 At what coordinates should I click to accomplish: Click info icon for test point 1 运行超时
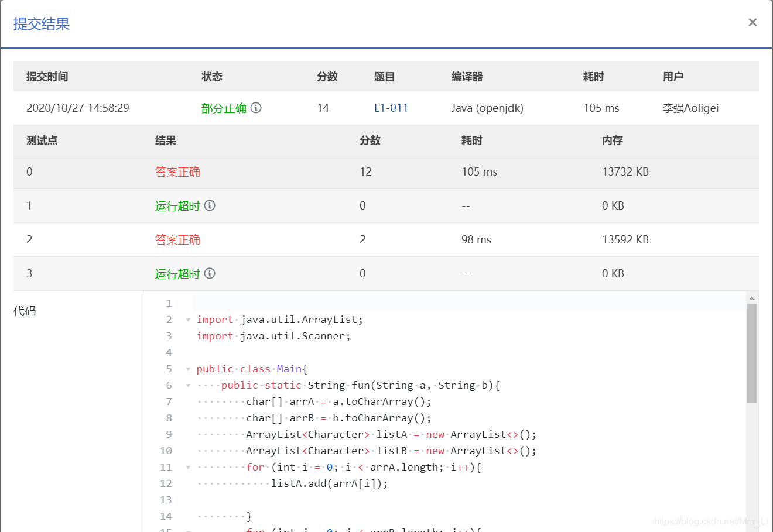(x=210, y=205)
